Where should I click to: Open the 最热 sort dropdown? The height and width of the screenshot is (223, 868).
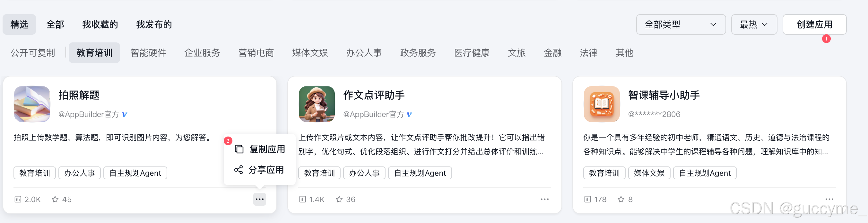(x=754, y=24)
